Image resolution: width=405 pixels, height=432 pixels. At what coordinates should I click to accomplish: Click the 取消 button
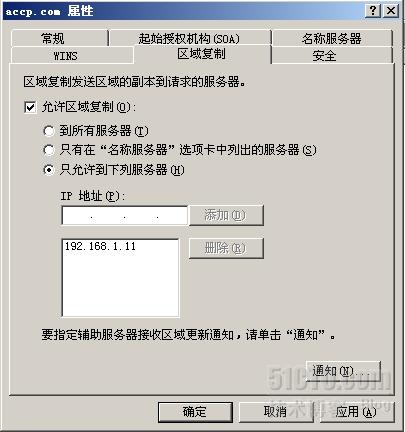(x=275, y=412)
